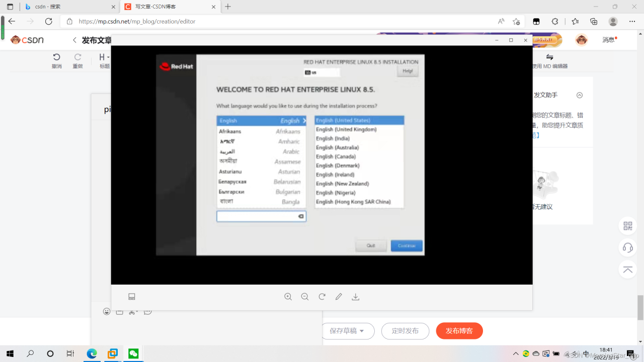This screenshot has height=362, width=644.
Task: Open the H 标题 heading dropdown
Action: pyautogui.click(x=105, y=61)
